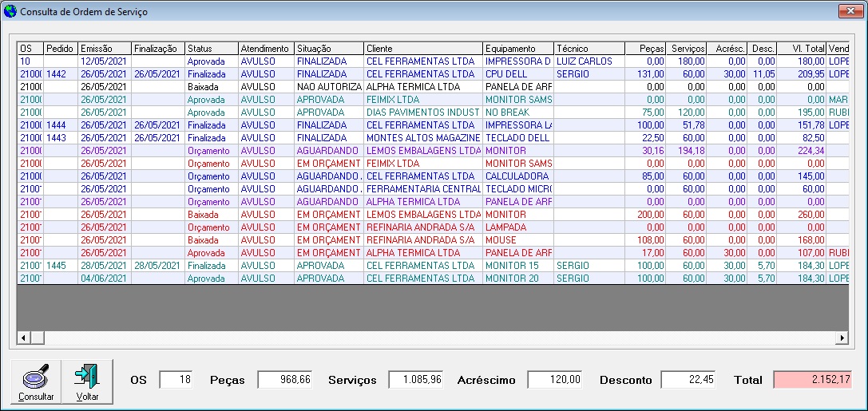Select row with equipment MONITOR 20
This screenshot has width=868, height=411.
pyautogui.click(x=518, y=279)
